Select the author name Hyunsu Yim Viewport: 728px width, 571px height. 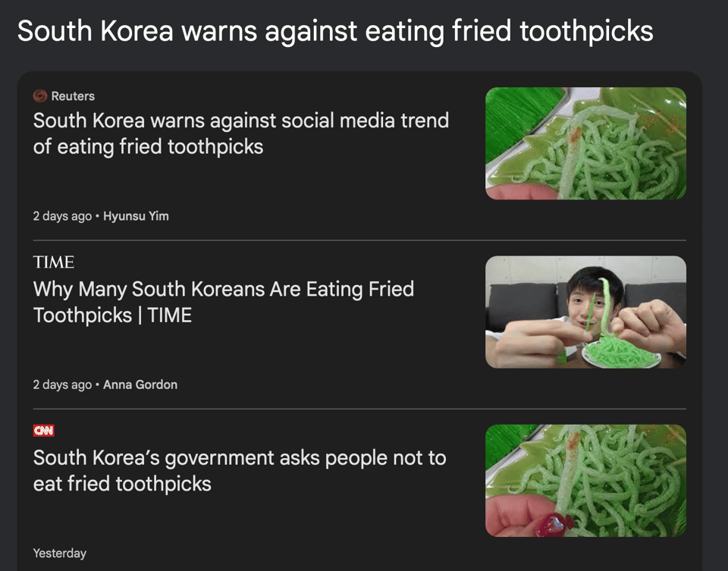point(136,216)
